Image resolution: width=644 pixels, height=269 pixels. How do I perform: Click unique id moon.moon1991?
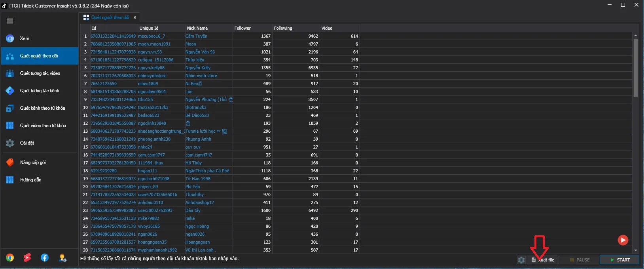154,44
